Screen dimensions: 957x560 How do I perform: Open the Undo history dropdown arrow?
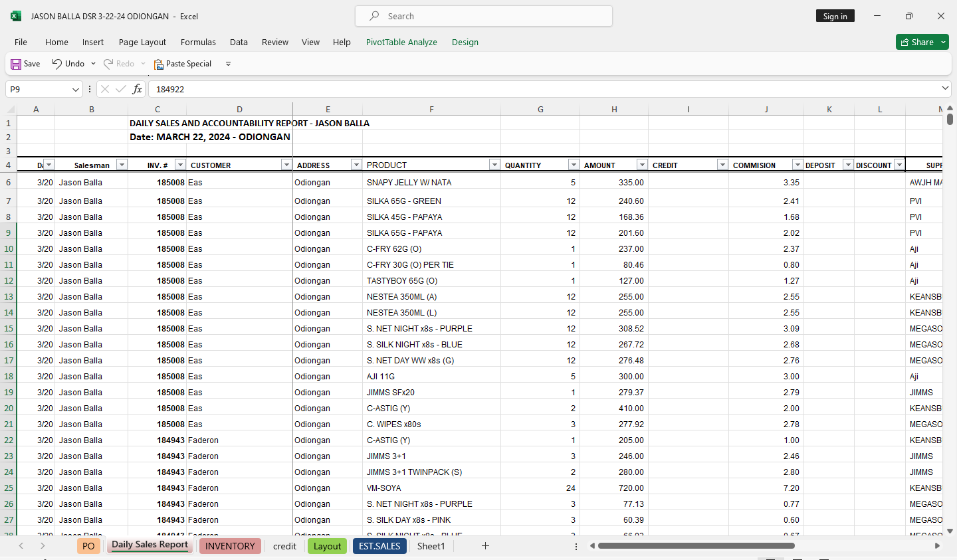pyautogui.click(x=93, y=64)
